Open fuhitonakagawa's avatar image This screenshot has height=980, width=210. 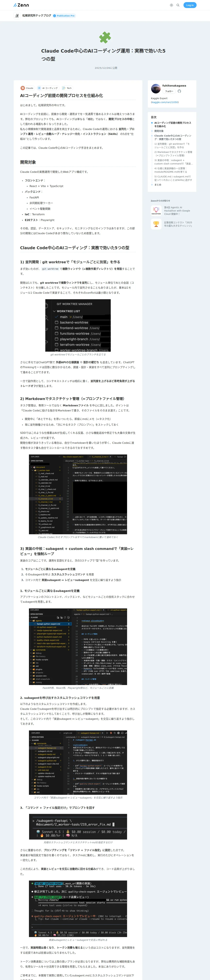pos(156,89)
